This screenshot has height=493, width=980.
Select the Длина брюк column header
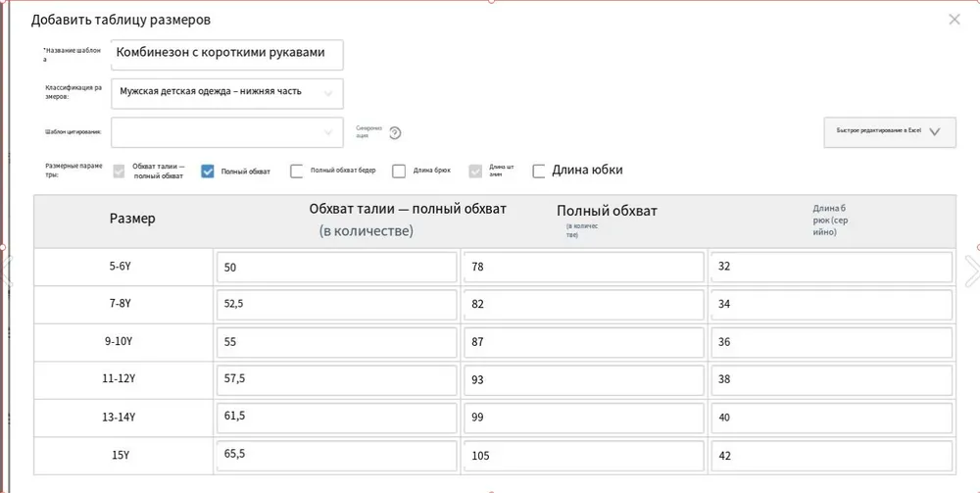(x=829, y=220)
